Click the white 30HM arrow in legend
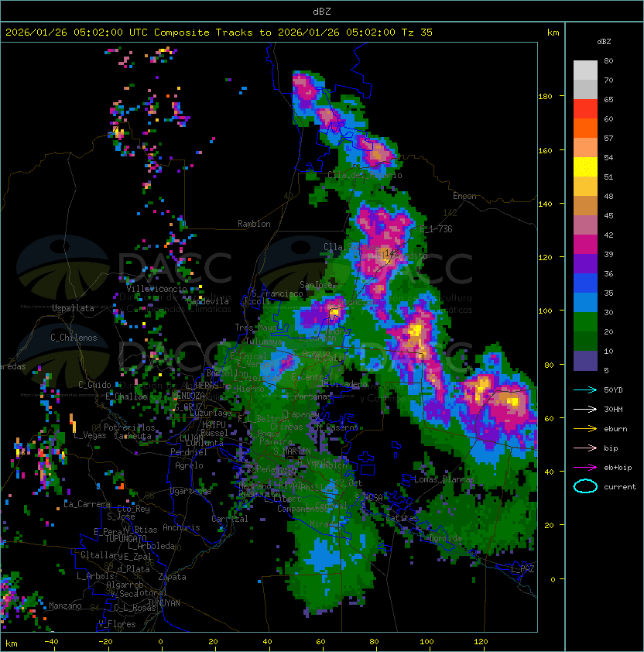Viewport: 644px width, 652px height. click(585, 410)
